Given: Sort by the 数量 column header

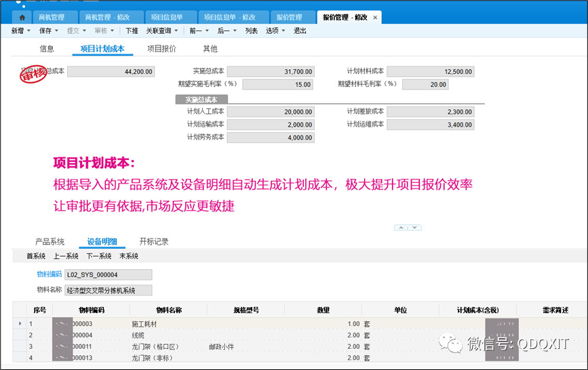Looking at the screenshot, I should point(323,310).
